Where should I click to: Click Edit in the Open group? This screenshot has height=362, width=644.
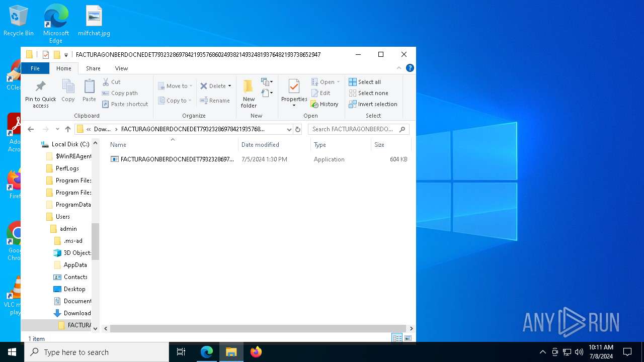321,93
